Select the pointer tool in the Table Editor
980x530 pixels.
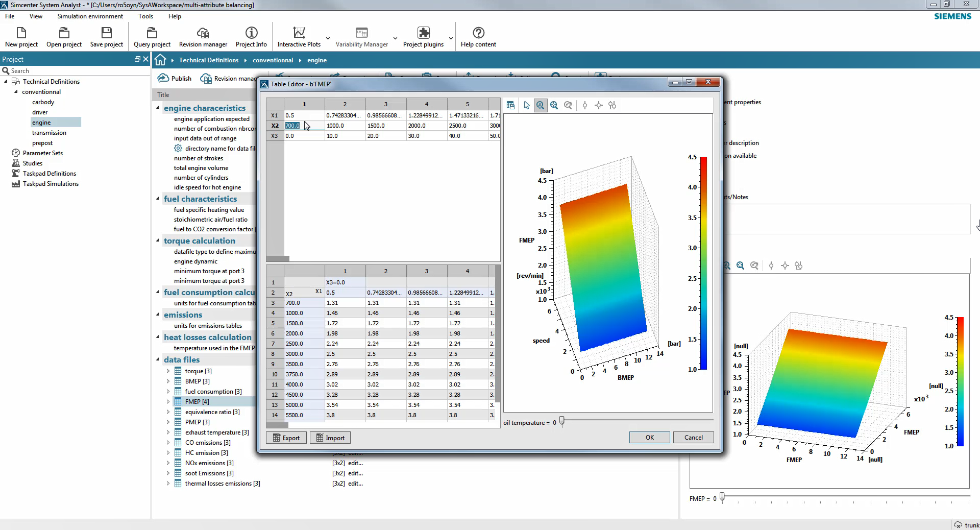click(526, 105)
